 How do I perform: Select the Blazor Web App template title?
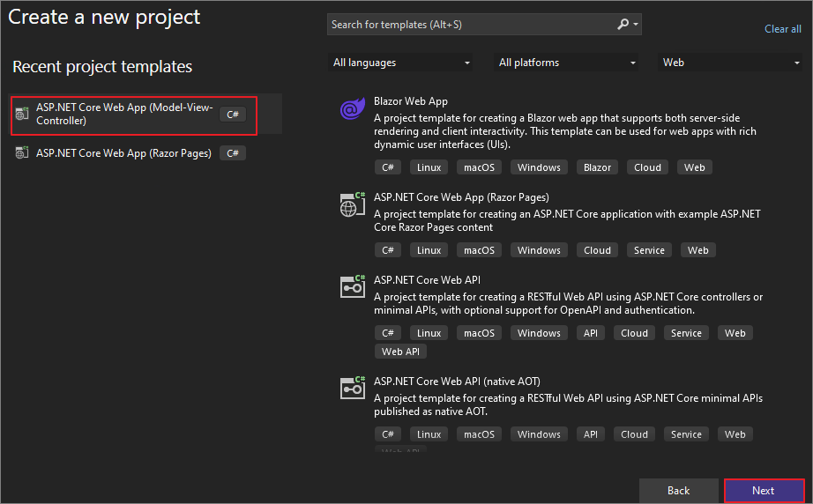[411, 101]
